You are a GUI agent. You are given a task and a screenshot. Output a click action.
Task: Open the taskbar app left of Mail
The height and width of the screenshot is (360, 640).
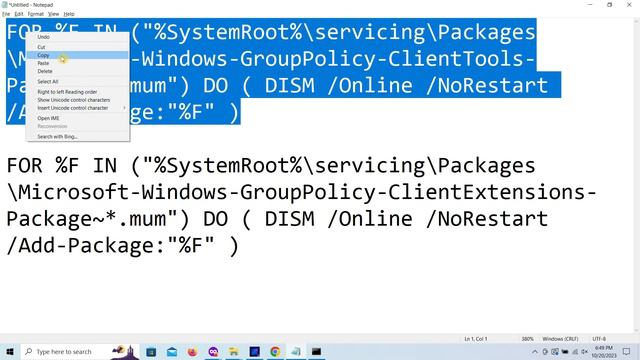pos(151,351)
